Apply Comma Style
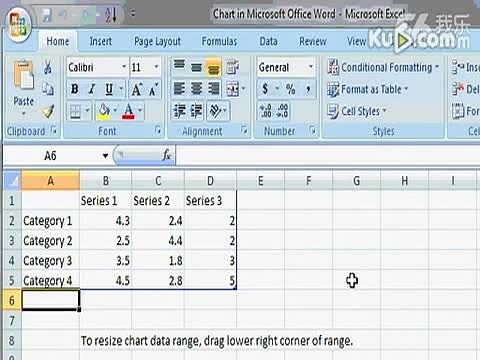This screenshot has width=480, height=360. [x=308, y=89]
